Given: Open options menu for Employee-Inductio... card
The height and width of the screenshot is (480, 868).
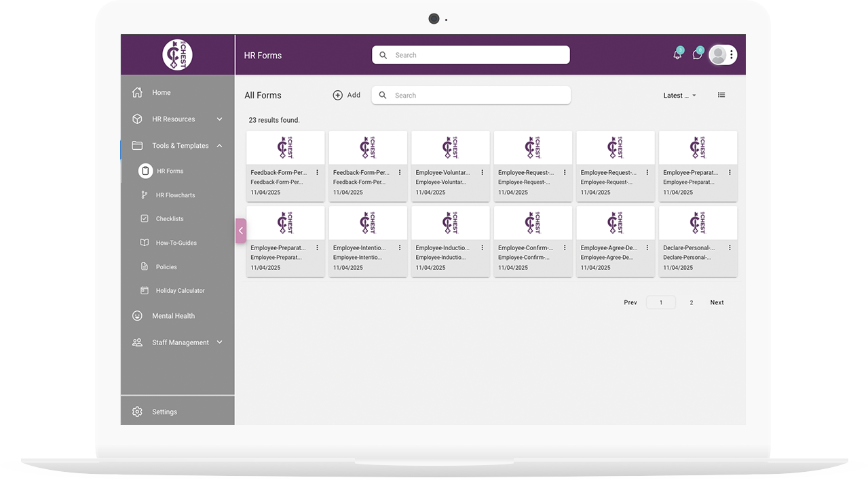Looking at the screenshot, I should (483, 248).
